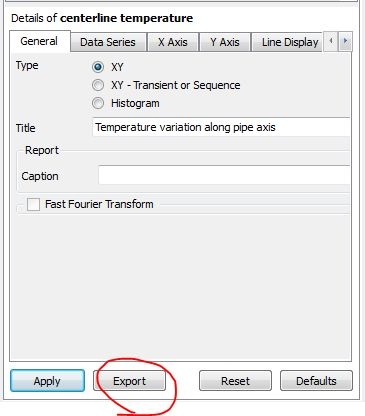Image resolution: width=365 pixels, height=416 pixels.
Task: Open the X Axis tab
Action: tap(173, 42)
